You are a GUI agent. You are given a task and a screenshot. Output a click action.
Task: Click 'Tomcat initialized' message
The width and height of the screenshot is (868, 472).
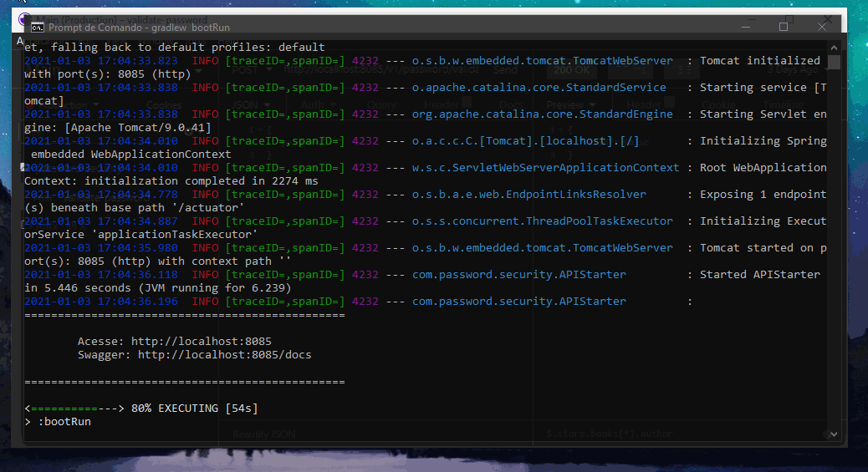759,61
